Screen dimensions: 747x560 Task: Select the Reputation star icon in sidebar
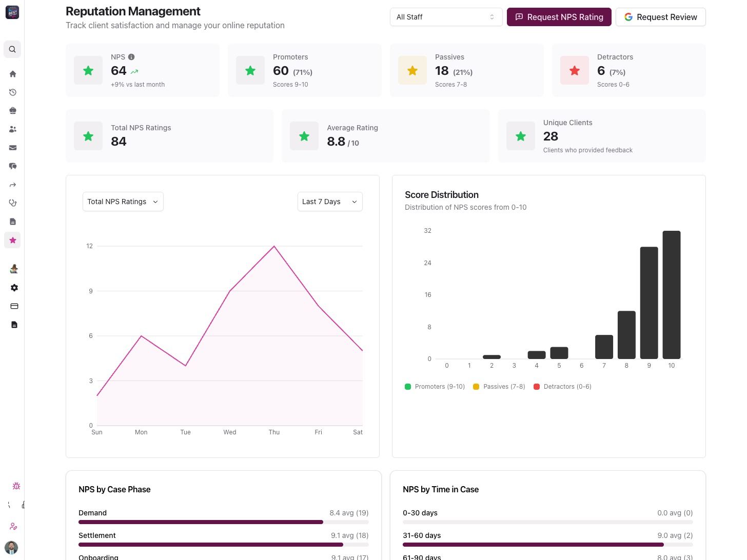[12, 239]
